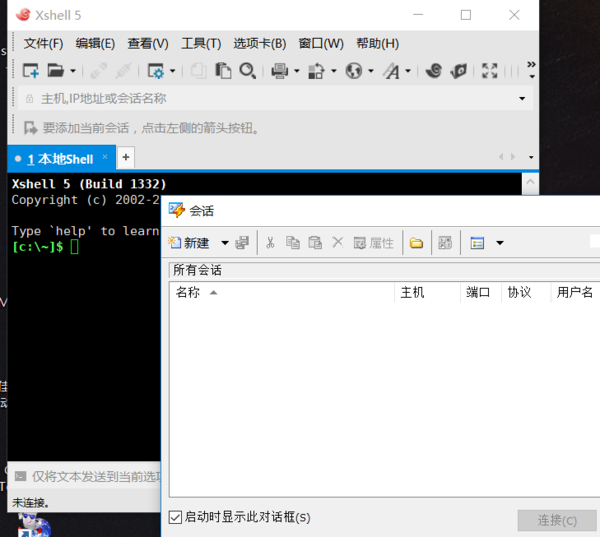Click the Font A icon in toolbar
The width and height of the screenshot is (600, 537).
(391, 71)
